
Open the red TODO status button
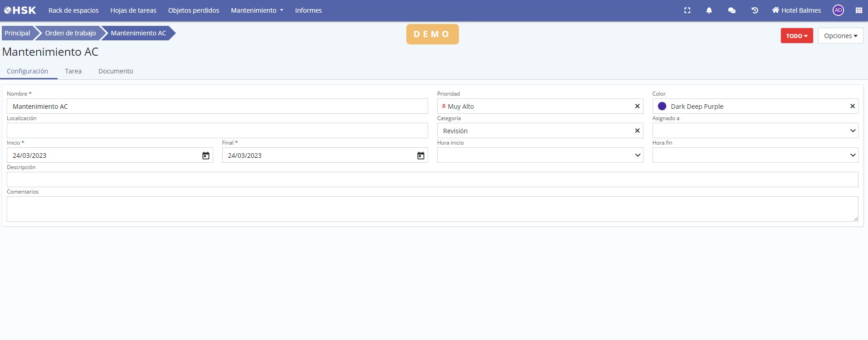(796, 36)
